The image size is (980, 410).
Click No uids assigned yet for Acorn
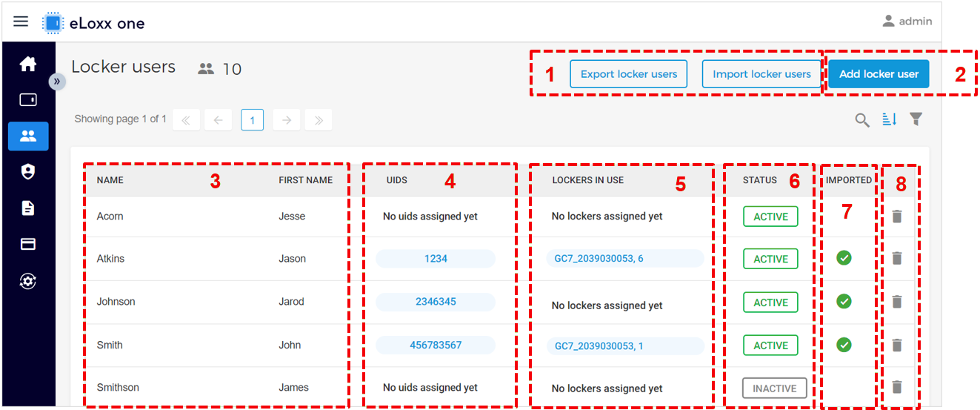coord(430,216)
